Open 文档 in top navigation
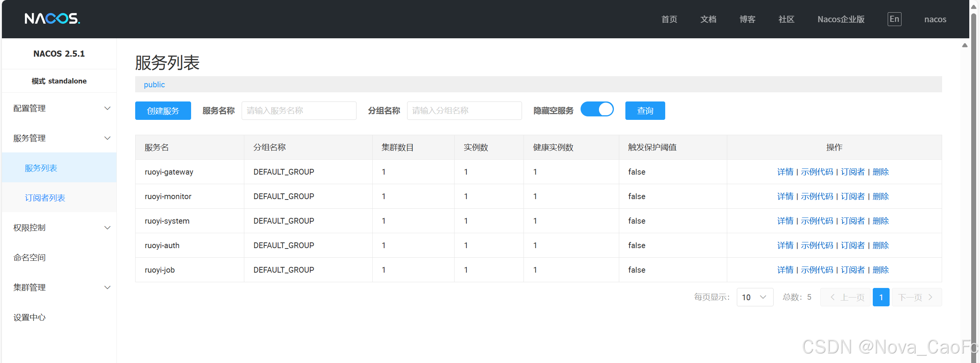980x363 pixels. (708, 19)
